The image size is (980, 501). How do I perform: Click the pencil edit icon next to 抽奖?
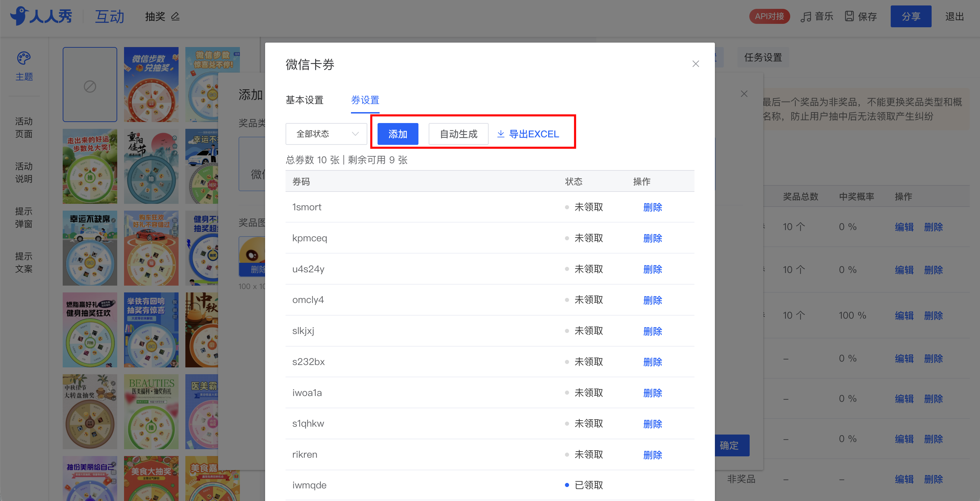coord(175,16)
